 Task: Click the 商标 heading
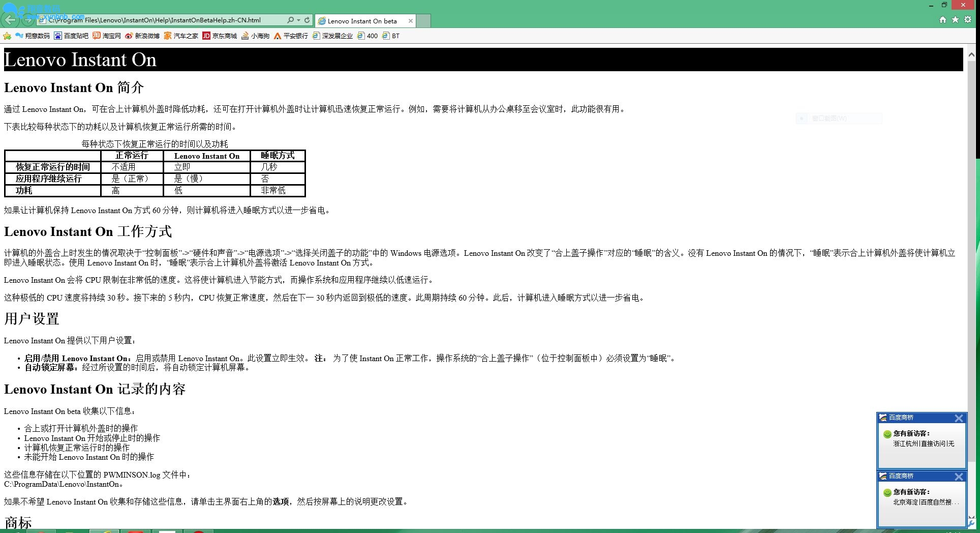18,523
